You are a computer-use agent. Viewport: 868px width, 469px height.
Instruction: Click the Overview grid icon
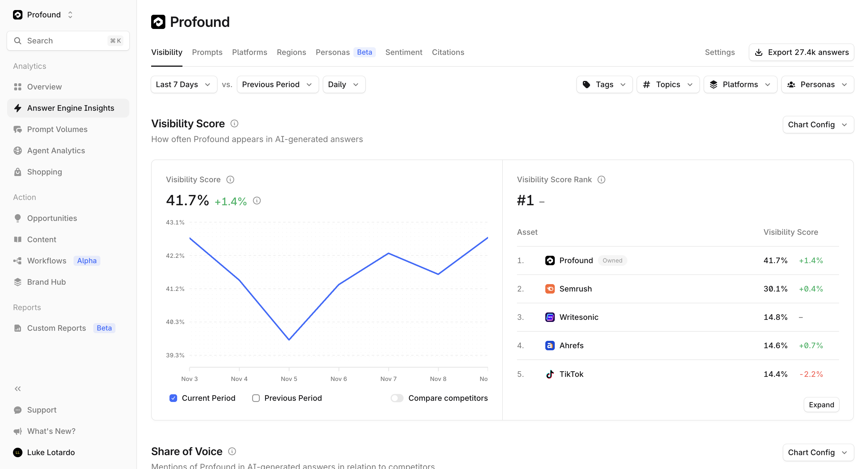pyautogui.click(x=17, y=87)
